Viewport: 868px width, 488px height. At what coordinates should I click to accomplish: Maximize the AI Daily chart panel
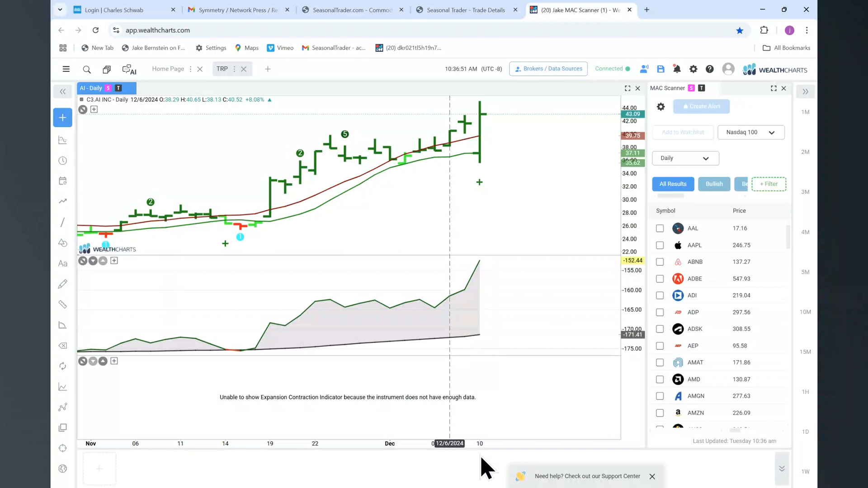(x=627, y=89)
